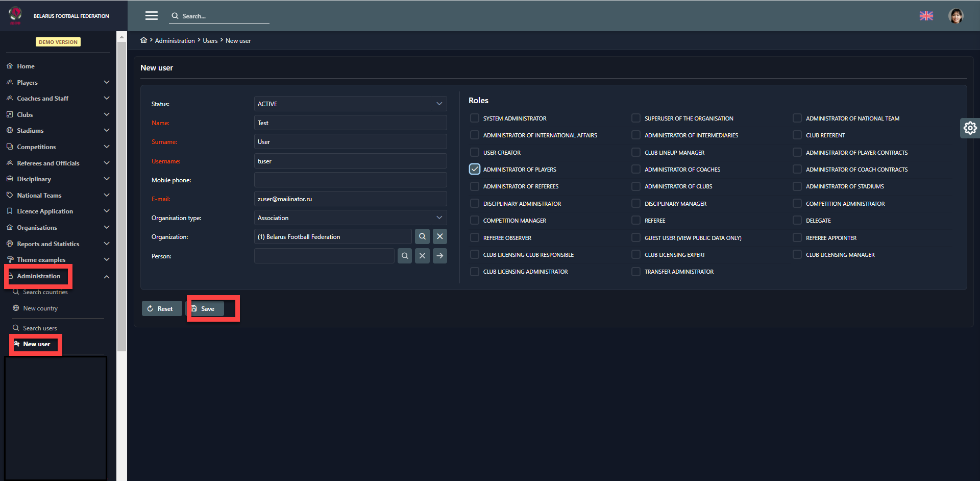Click the National Teams tag icon
This screenshot has height=481, width=980.
[x=10, y=195]
